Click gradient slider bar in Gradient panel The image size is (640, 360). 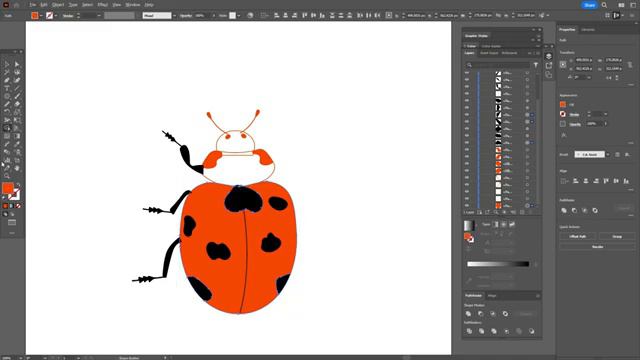tap(498, 264)
